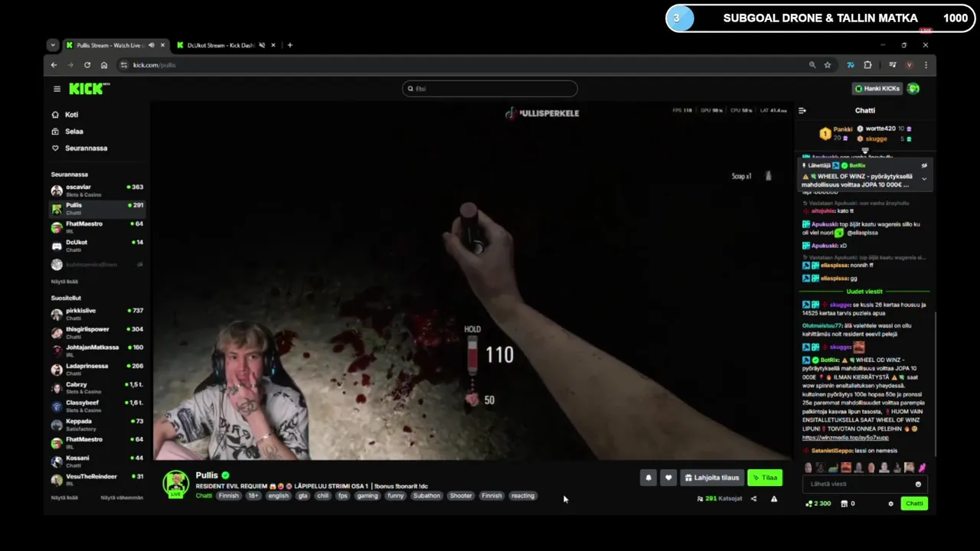Go to Koti in sidebar
980x551 pixels.
pyautogui.click(x=71, y=115)
